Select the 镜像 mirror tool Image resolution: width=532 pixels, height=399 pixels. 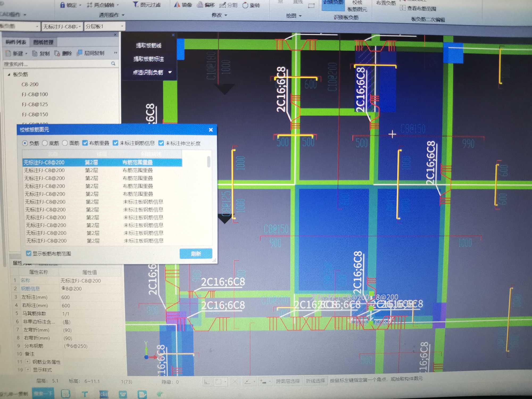click(183, 5)
